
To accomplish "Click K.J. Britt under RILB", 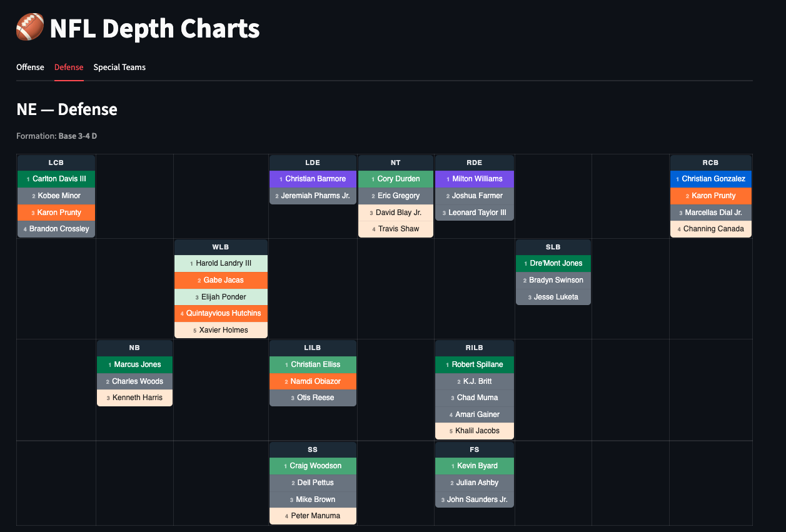I will coord(475,381).
